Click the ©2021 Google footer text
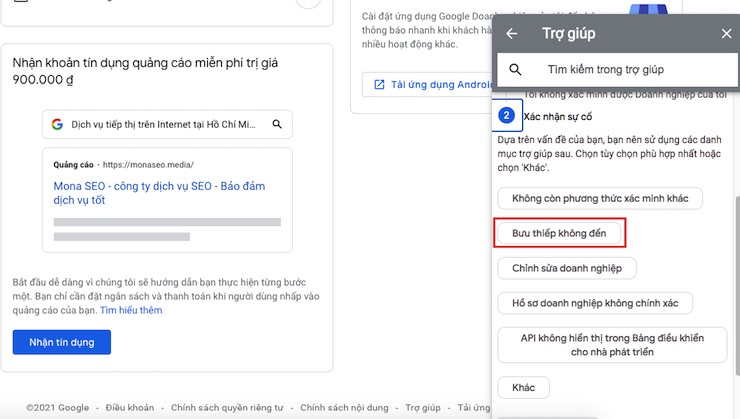The height and width of the screenshot is (419, 740). (x=58, y=407)
